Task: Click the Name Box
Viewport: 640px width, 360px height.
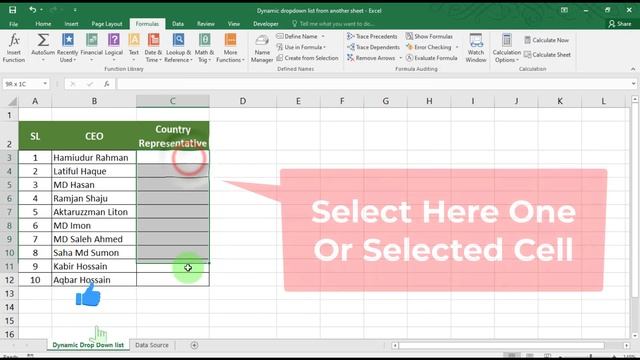Action: (x=22, y=84)
